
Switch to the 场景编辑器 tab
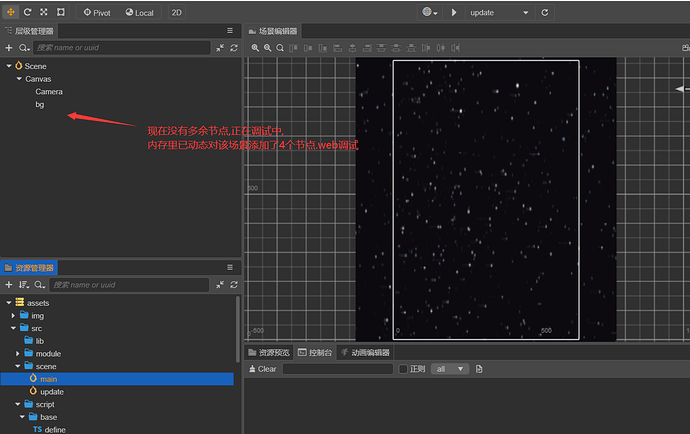[x=273, y=31]
